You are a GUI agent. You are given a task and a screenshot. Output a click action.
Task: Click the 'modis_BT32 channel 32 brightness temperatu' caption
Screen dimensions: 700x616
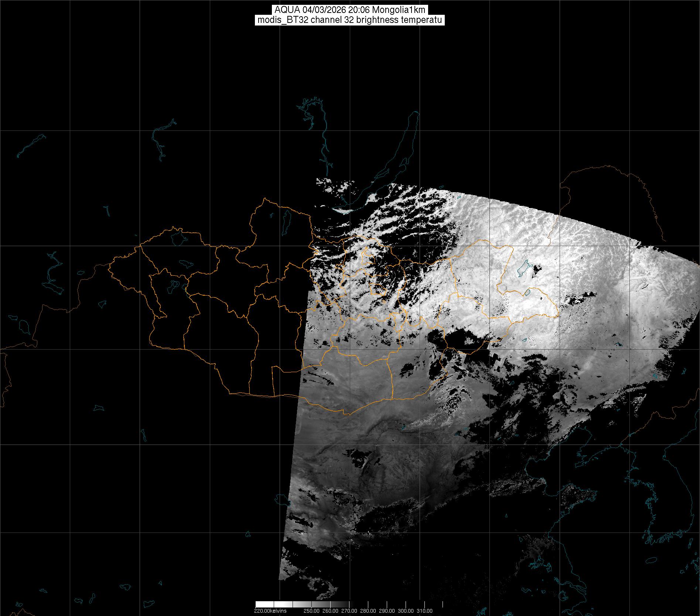coord(350,20)
